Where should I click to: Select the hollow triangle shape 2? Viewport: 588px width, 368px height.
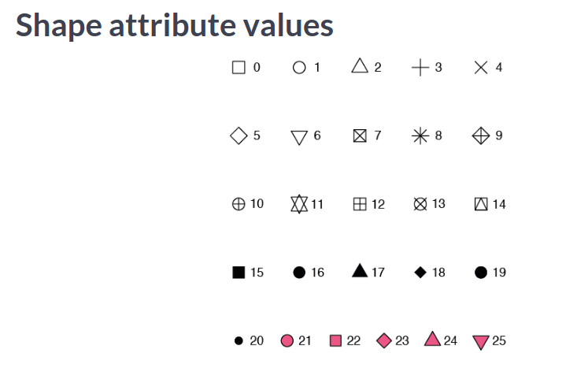360,66
